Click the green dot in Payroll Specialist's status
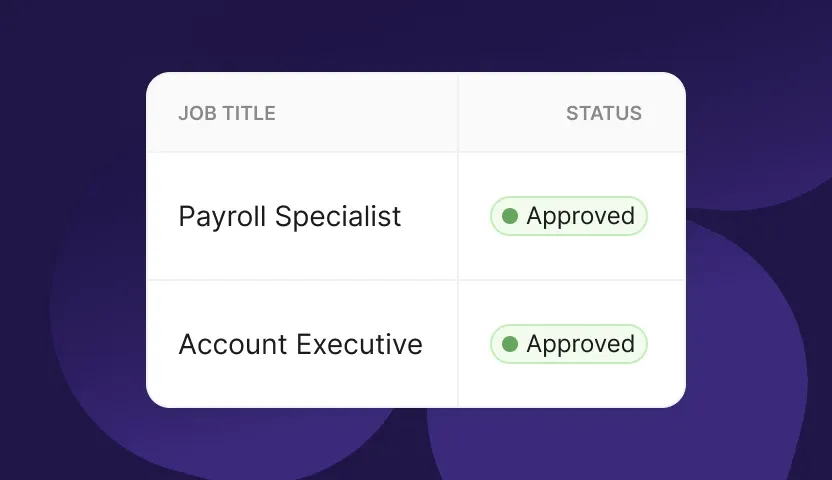Image resolution: width=832 pixels, height=480 pixels. (510, 216)
